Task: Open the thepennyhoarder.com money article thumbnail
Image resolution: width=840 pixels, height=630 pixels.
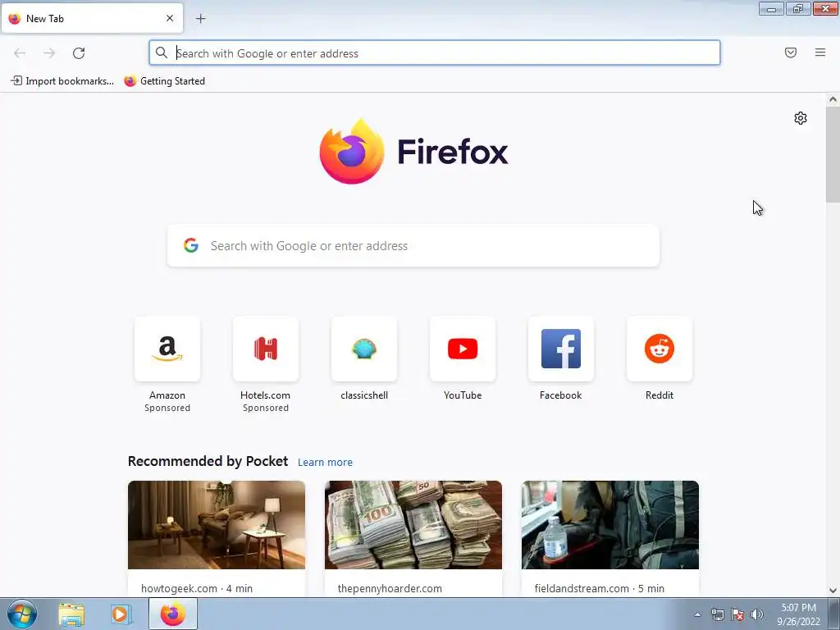Action: (413, 525)
